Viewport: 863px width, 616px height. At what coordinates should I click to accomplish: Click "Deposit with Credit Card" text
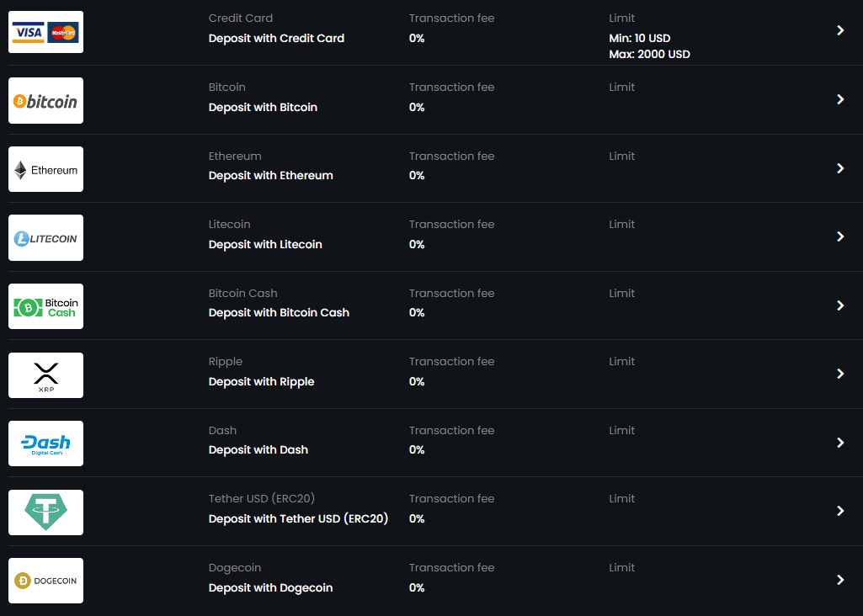tap(276, 38)
